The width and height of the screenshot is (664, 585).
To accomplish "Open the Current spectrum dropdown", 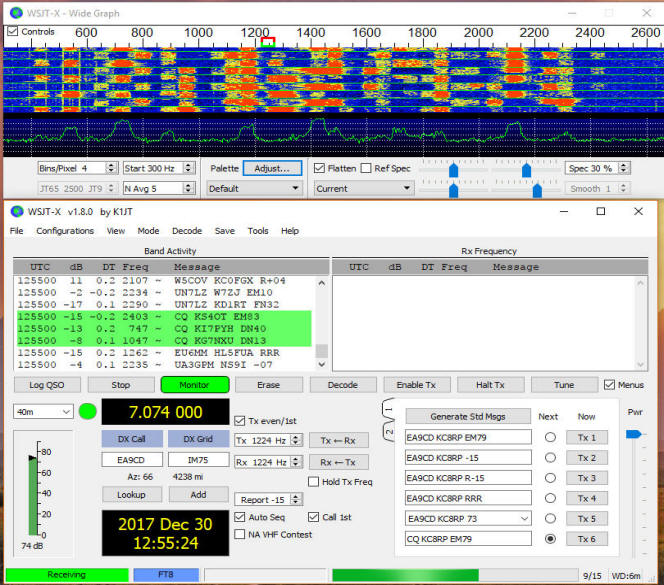I will pos(363,189).
